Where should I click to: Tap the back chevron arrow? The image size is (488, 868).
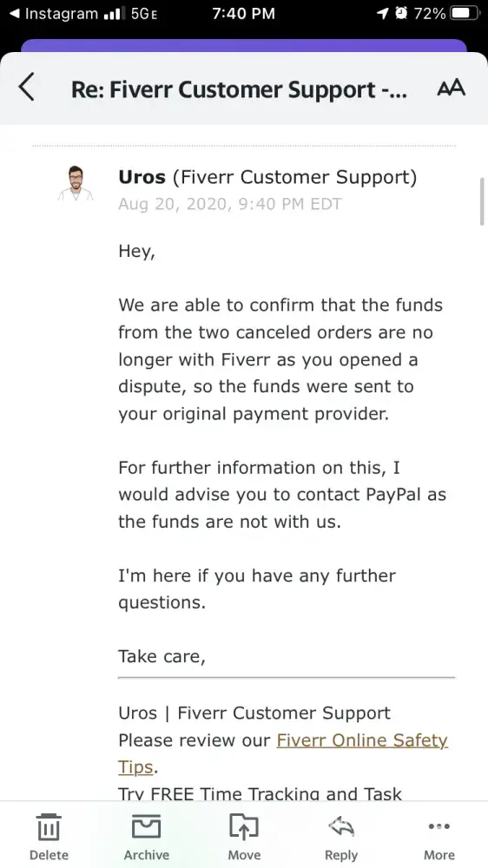26,88
